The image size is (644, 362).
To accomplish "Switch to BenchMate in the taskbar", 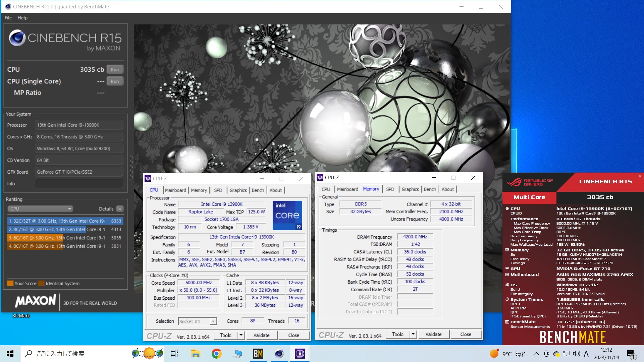I will pyautogui.click(x=258, y=354).
